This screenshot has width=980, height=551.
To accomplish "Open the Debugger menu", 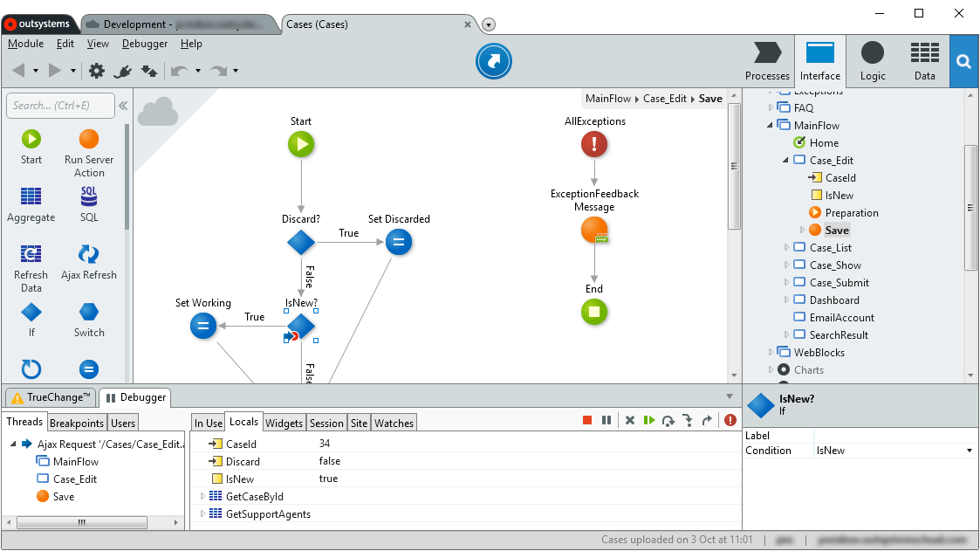I will [144, 44].
